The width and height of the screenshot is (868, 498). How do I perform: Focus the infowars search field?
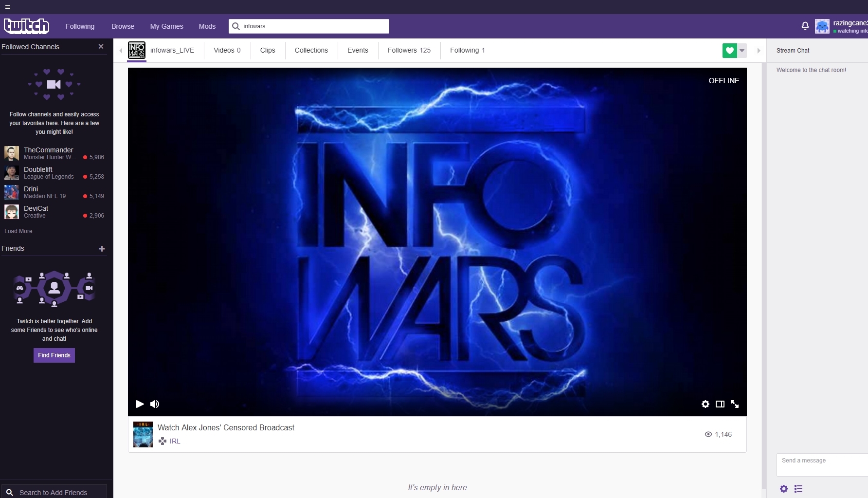tap(309, 26)
